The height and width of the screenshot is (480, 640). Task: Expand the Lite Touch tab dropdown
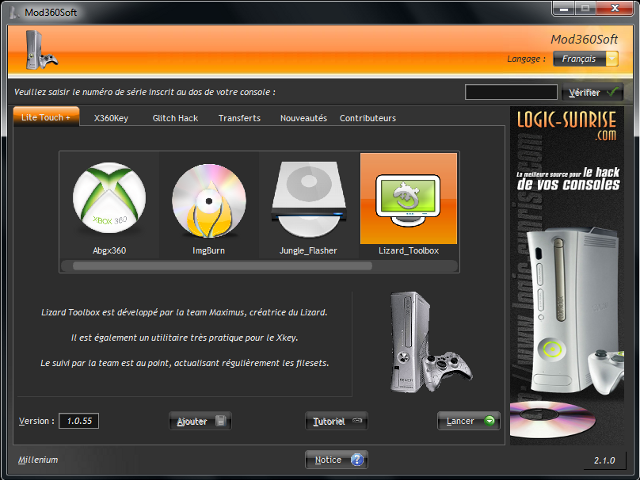pyautogui.click(x=46, y=118)
